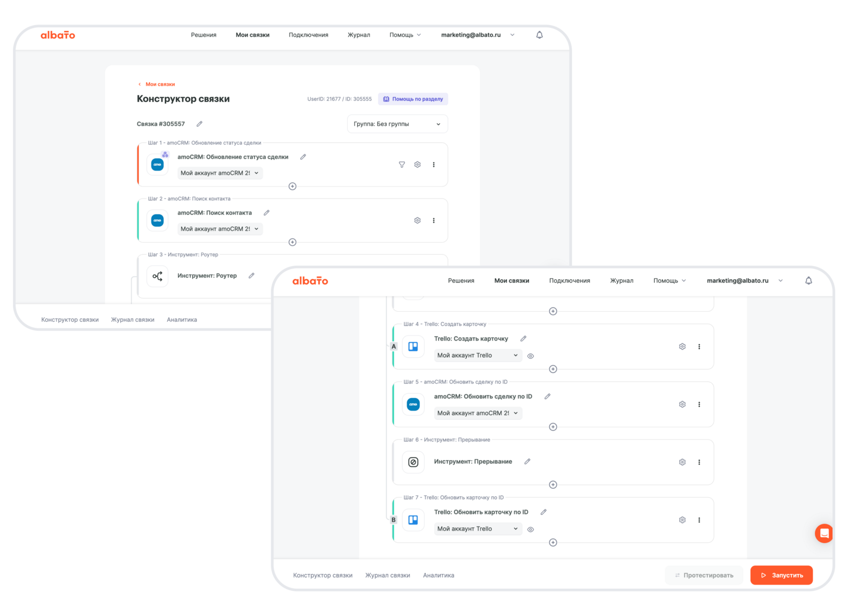
Task: Click the filter icon on amoCRM step 1
Action: tap(402, 165)
